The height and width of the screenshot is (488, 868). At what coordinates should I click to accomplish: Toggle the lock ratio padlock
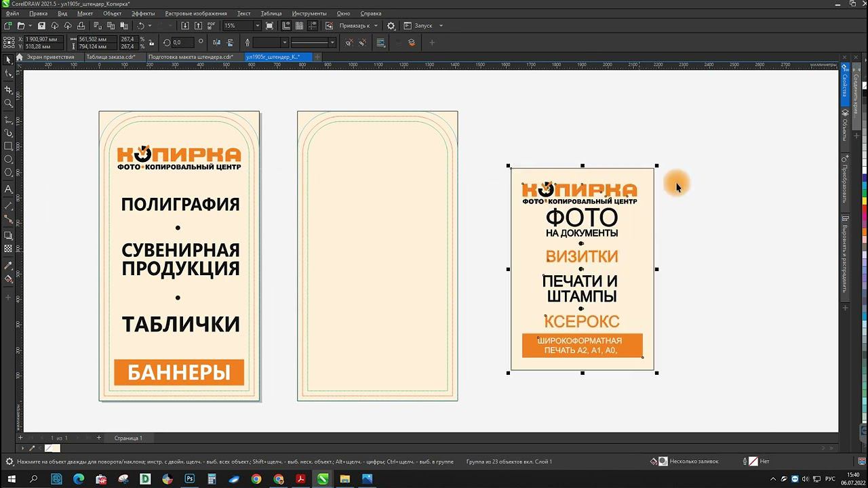[151, 43]
